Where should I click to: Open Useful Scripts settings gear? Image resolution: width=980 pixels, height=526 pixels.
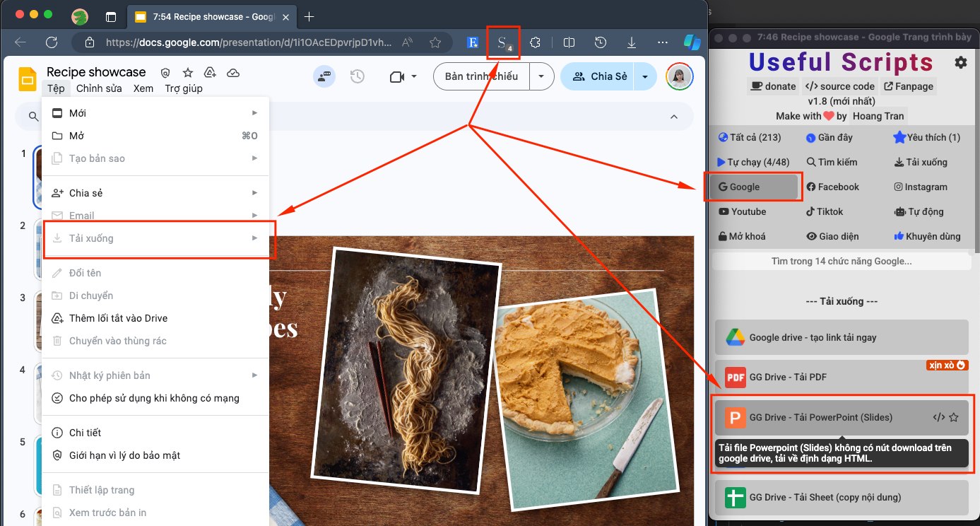click(x=961, y=62)
